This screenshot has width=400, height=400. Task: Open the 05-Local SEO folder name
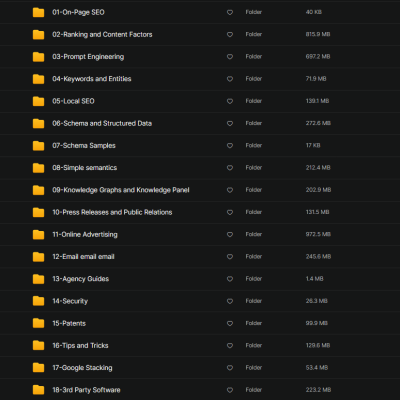[x=73, y=101]
